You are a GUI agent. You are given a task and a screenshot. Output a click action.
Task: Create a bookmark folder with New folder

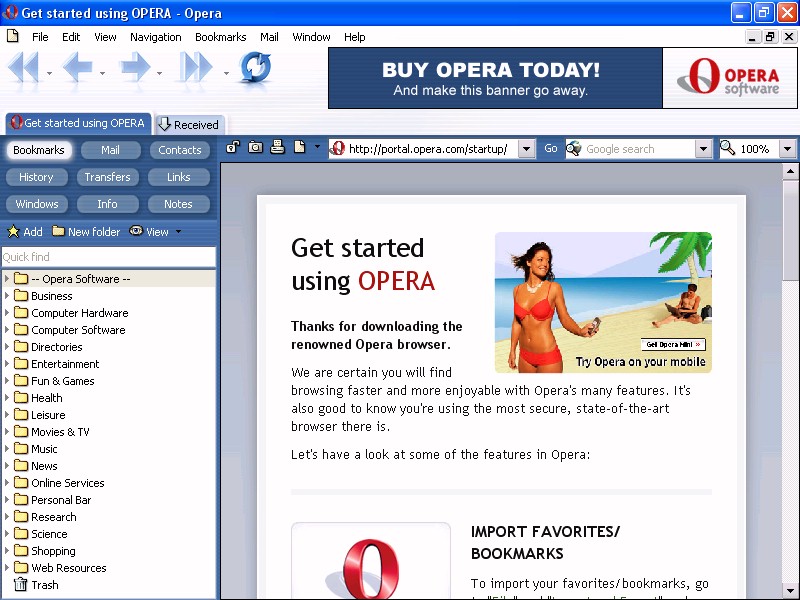tap(86, 232)
